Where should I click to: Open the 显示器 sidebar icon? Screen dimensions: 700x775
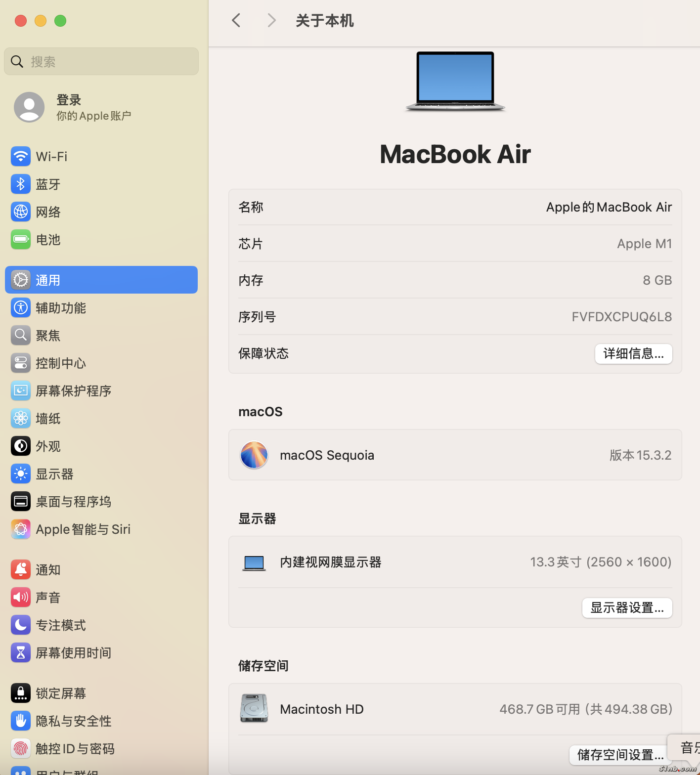(21, 474)
